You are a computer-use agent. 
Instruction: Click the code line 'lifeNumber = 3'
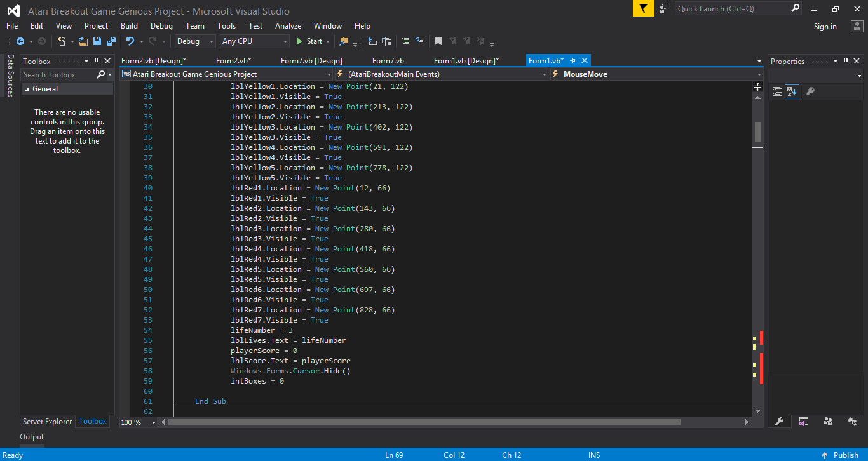[262, 330]
